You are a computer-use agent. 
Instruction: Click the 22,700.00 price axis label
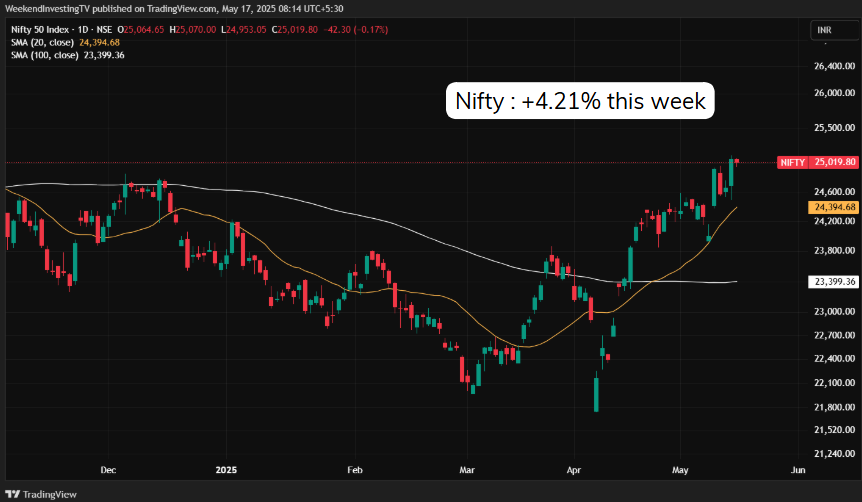[835, 335]
